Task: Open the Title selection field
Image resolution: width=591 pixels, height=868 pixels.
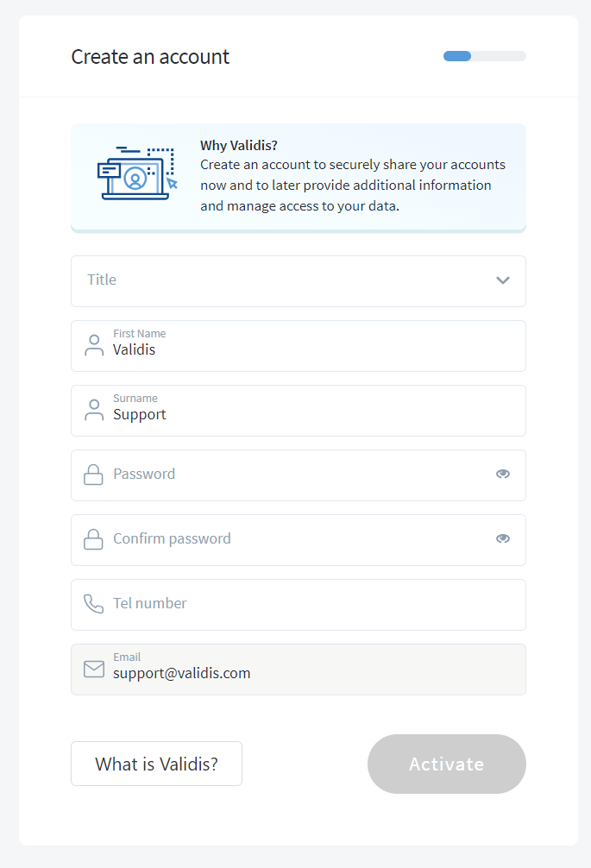Action: 299,281
